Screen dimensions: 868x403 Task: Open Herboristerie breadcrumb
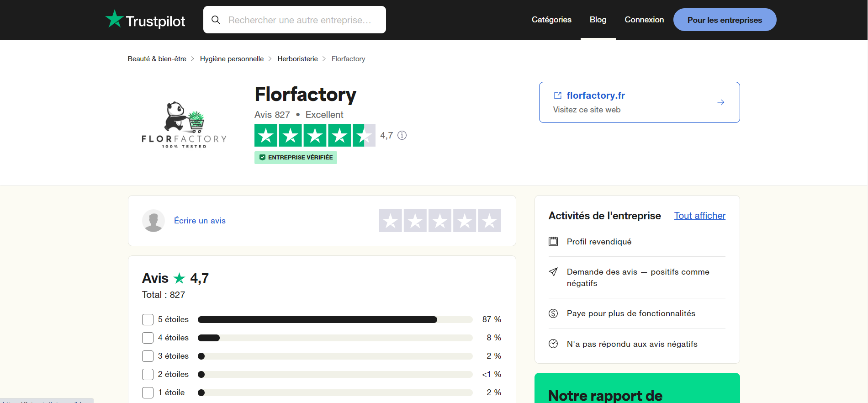[297, 59]
